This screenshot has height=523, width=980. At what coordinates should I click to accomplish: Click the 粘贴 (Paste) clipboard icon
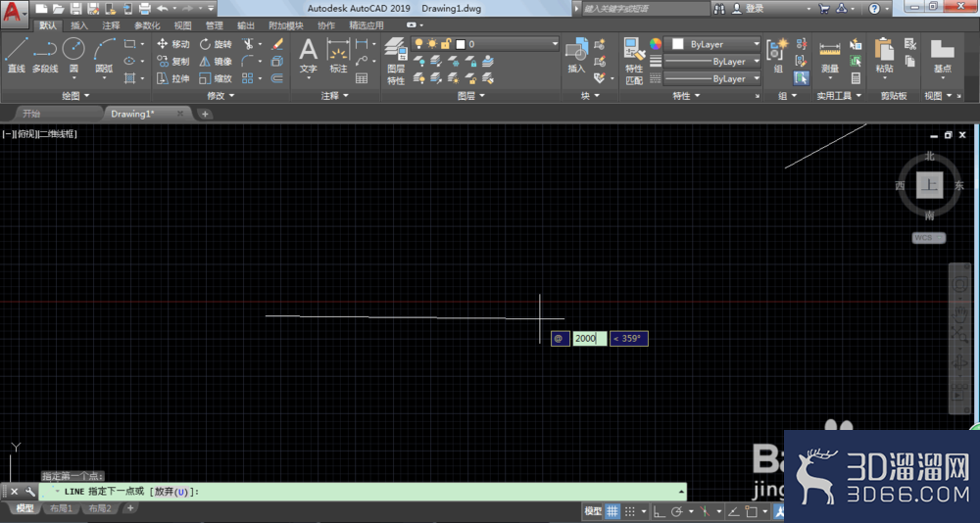click(x=884, y=56)
